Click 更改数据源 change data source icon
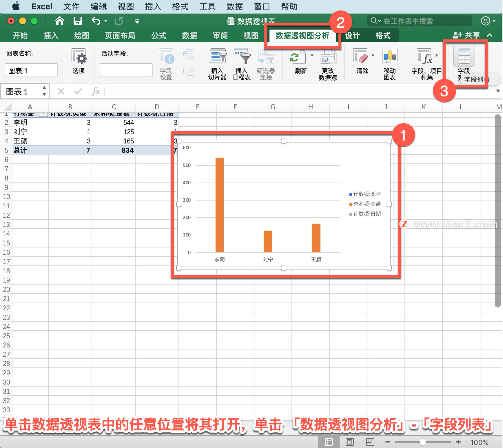 point(328,56)
